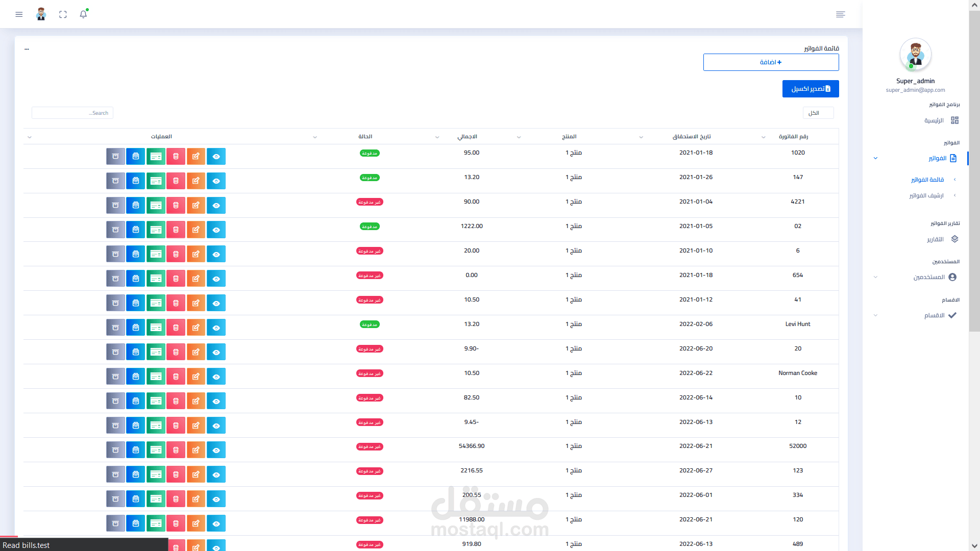Click the print icon for invoice 1020
The image size is (980, 551).
136,157
